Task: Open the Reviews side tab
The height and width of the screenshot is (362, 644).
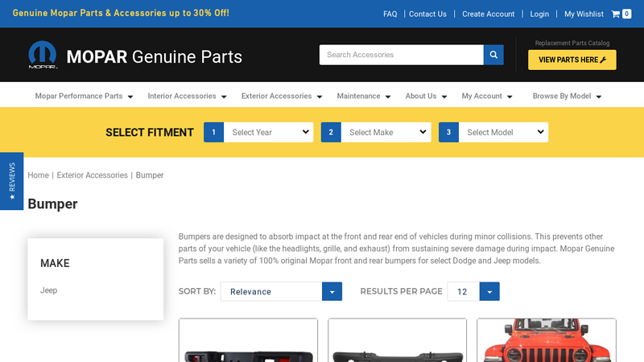Action: [11, 181]
